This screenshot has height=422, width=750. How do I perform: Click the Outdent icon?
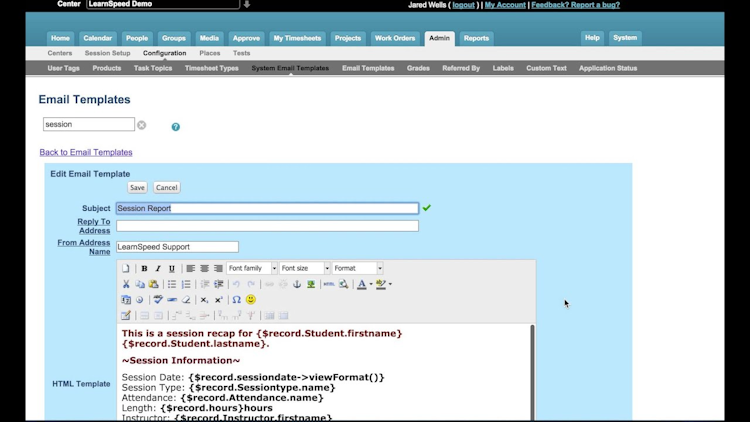point(205,284)
